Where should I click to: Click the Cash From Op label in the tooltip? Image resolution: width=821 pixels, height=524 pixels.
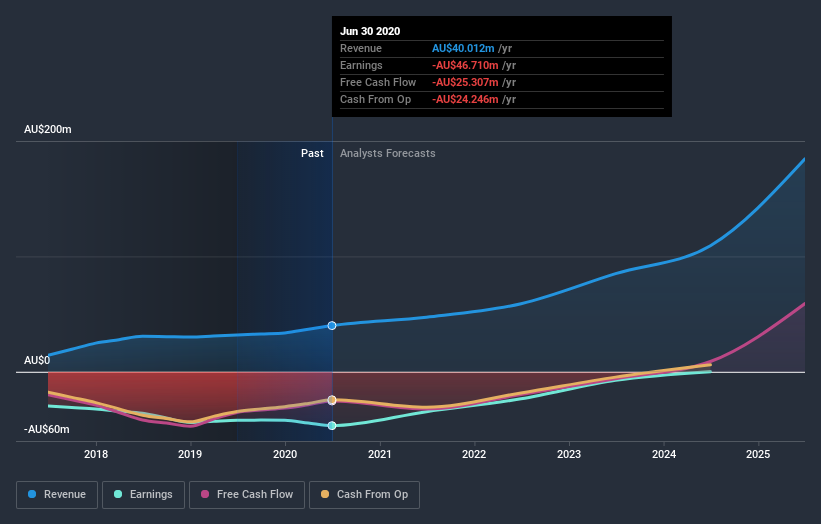pyautogui.click(x=375, y=99)
